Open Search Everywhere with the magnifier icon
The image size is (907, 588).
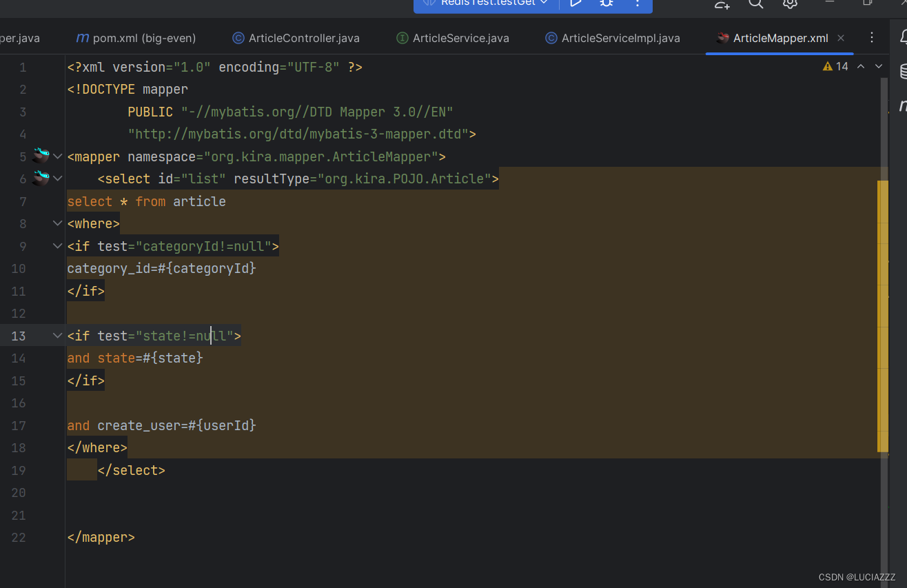[755, 3]
